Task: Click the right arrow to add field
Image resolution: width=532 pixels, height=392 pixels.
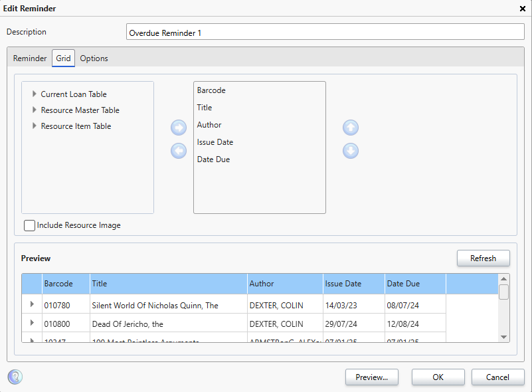Action: click(179, 127)
